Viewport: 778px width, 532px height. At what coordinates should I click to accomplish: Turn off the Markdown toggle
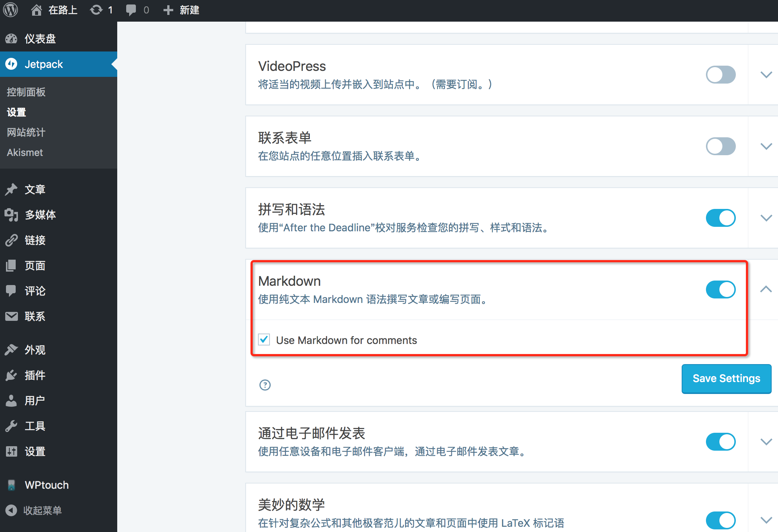pyautogui.click(x=720, y=290)
